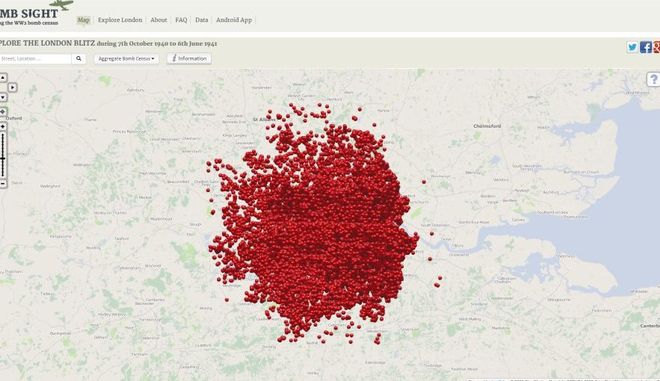This screenshot has height=381, width=660.
Task: Zoom out with the minus button
Action: [x=3, y=184]
